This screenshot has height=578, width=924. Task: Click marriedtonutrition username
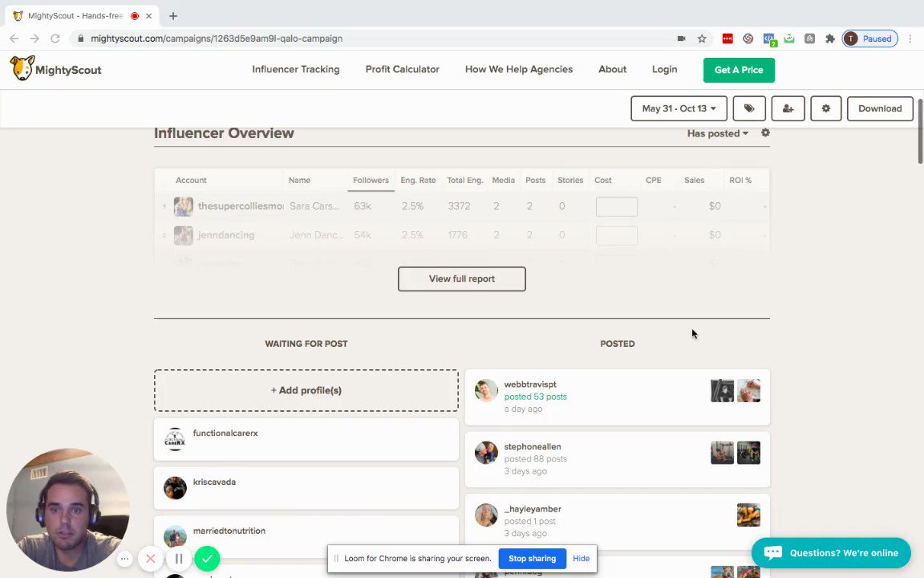229,531
